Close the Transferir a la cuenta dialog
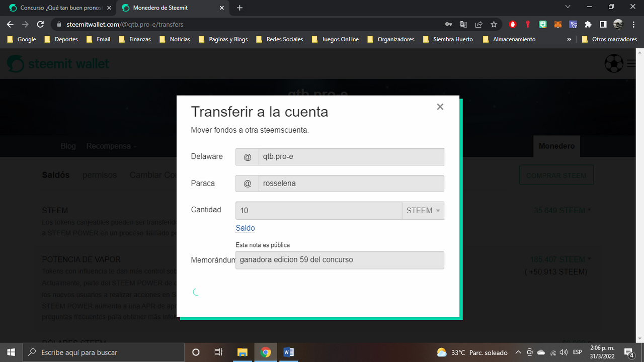This screenshot has height=362, width=644. click(x=440, y=107)
